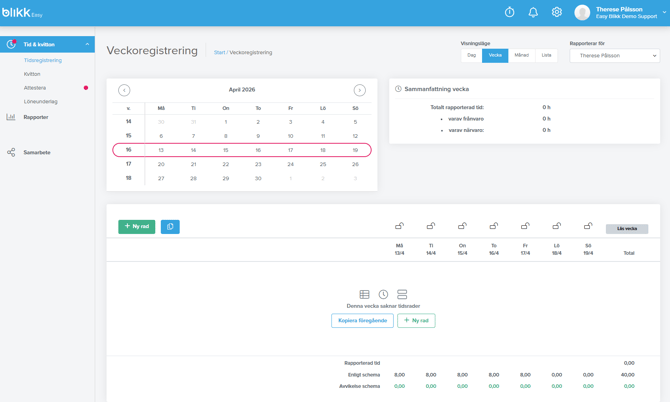Open notifications bell icon
The width and height of the screenshot is (670, 402).
tap(533, 13)
